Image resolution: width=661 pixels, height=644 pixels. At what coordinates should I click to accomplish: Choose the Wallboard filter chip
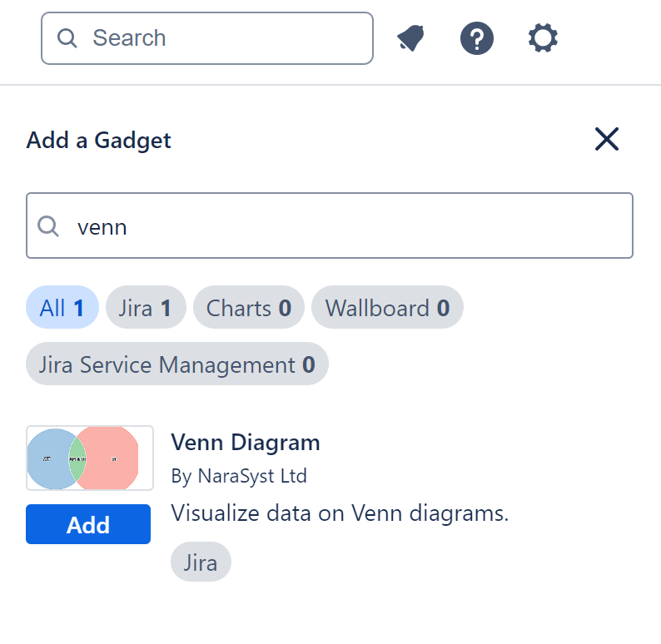(x=387, y=309)
